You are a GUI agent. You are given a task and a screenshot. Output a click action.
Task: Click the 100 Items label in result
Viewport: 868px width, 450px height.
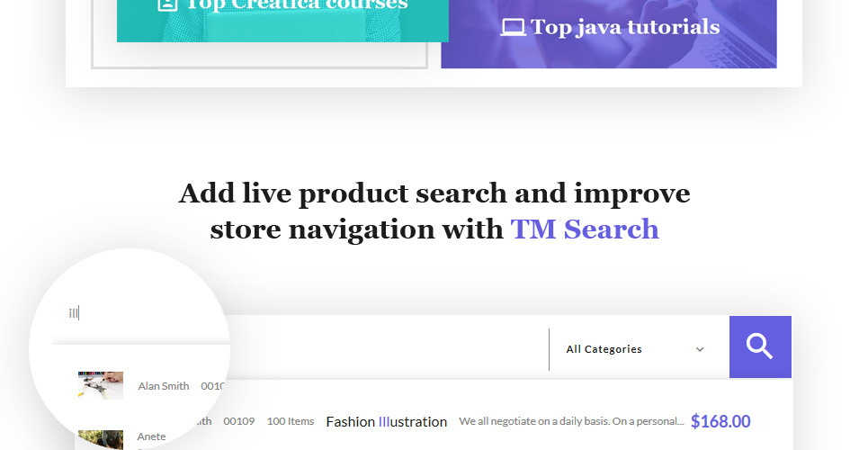(x=290, y=421)
